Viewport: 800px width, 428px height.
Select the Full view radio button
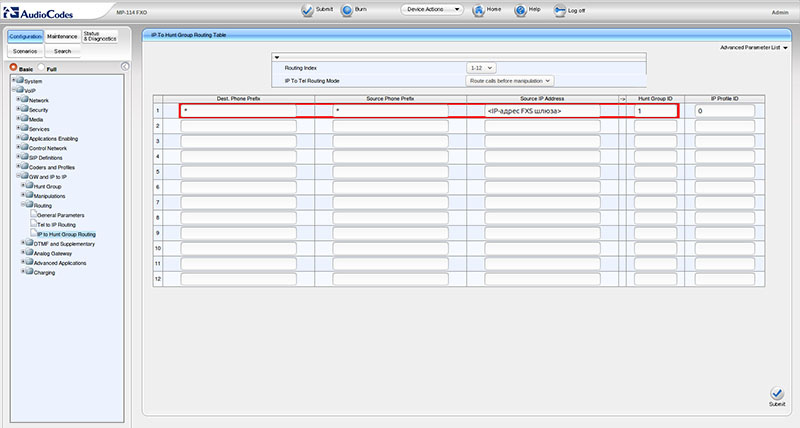tap(41, 67)
